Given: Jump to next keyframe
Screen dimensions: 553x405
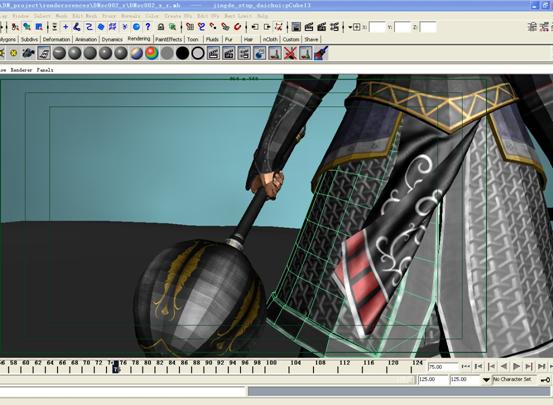Looking at the screenshot, I should 529,367.
